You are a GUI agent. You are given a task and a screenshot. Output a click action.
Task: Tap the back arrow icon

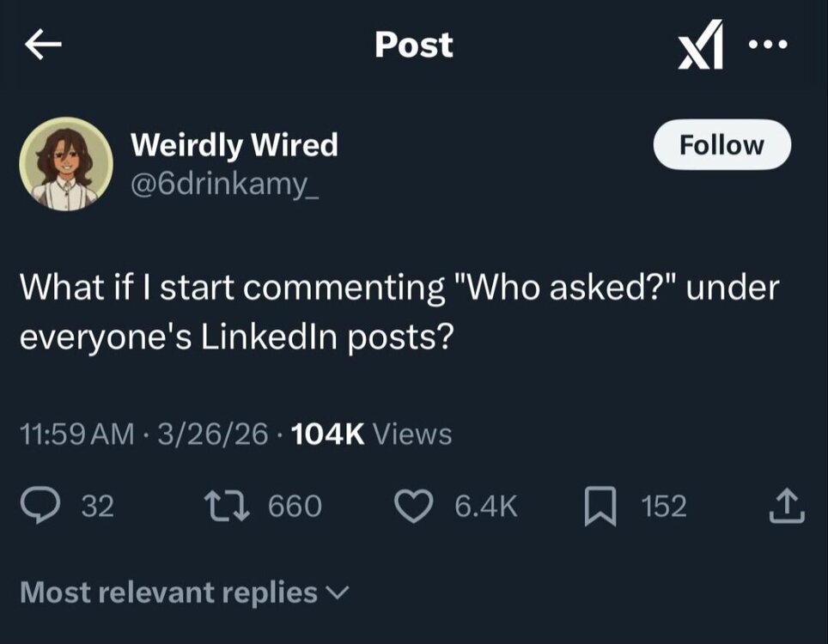point(43,46)
